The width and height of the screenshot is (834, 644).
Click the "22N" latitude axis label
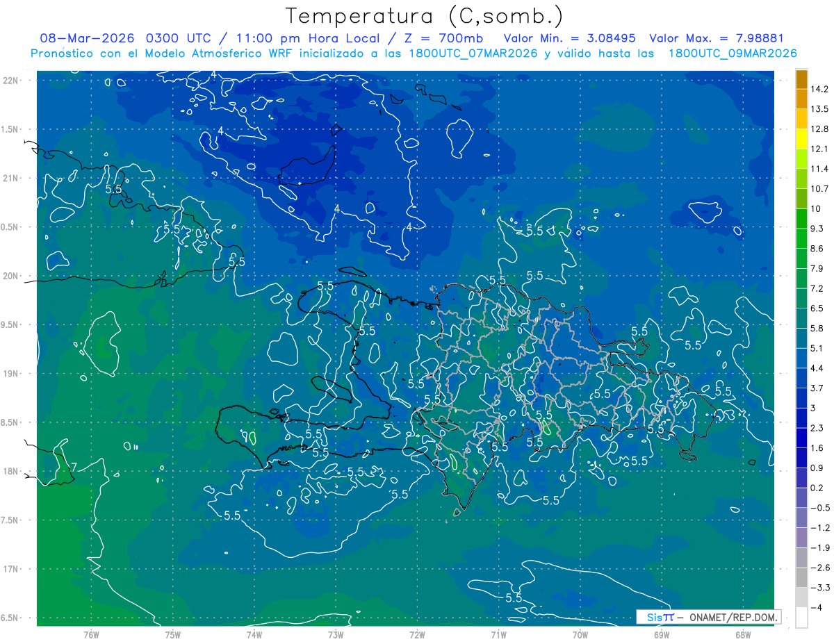pyautogui.click(x=11, y=81)
